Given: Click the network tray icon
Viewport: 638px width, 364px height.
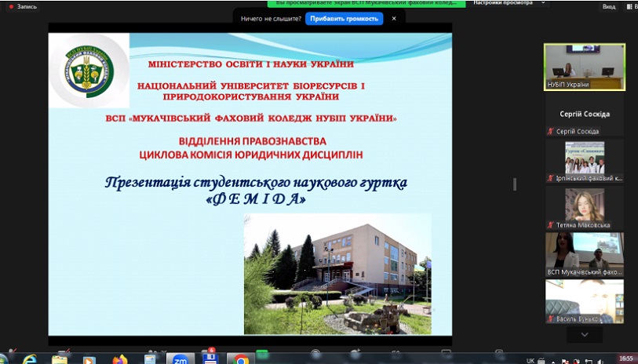Looking at the screenshot, I should click(589, 361).
